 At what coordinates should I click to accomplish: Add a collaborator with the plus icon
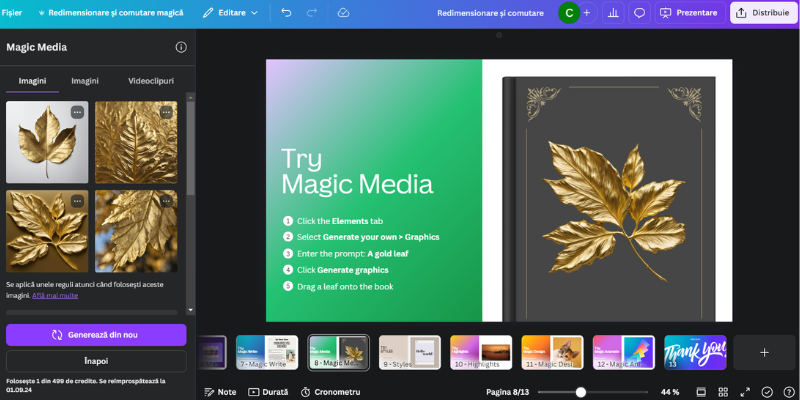point(586,13)
